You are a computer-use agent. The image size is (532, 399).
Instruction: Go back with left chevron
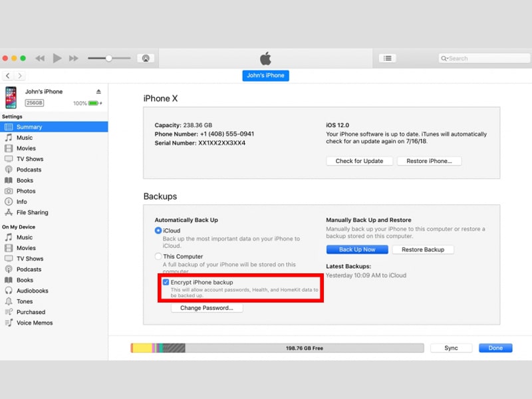pos(7,76)
